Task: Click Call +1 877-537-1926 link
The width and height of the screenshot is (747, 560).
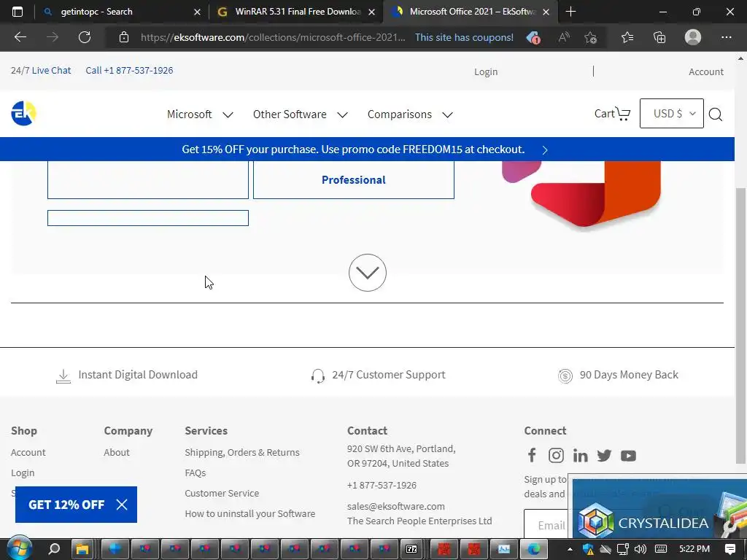Action: pos(129,71)
